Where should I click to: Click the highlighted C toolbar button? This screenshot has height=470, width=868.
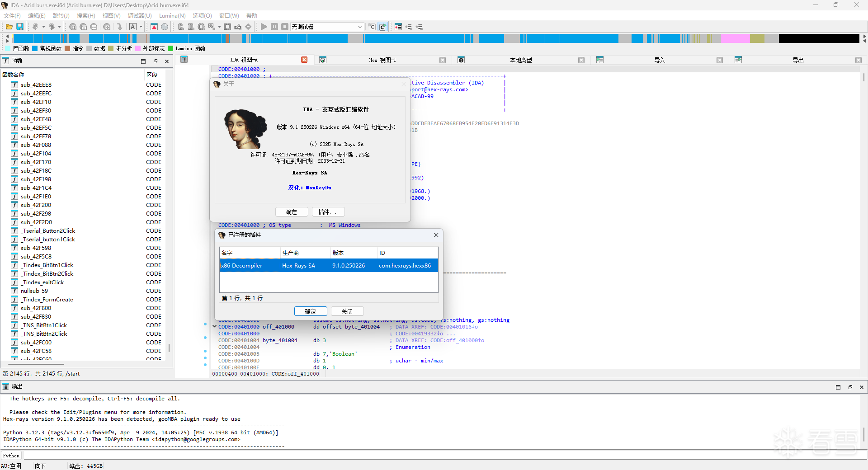pyautogui.click(x=382, y=27)
